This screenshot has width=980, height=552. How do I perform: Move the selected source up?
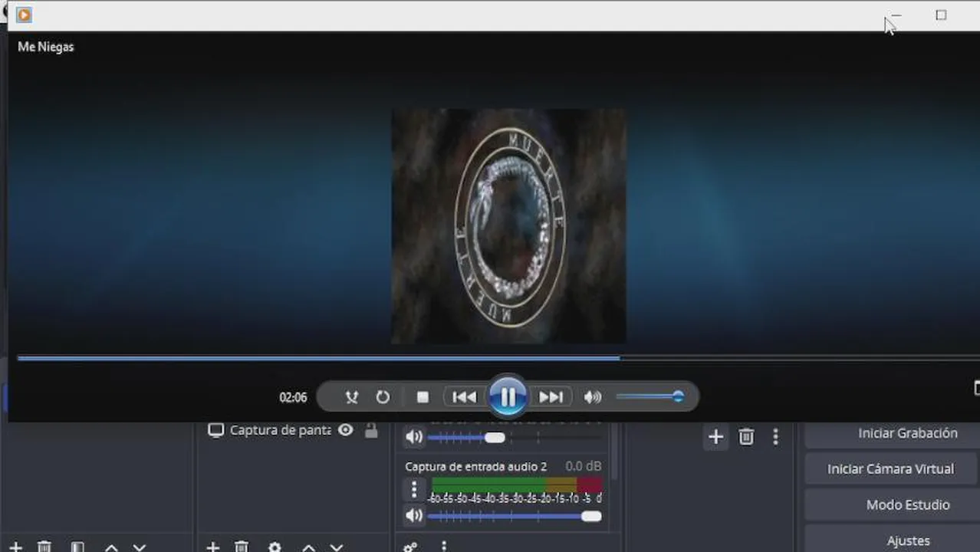pos(308,547)
